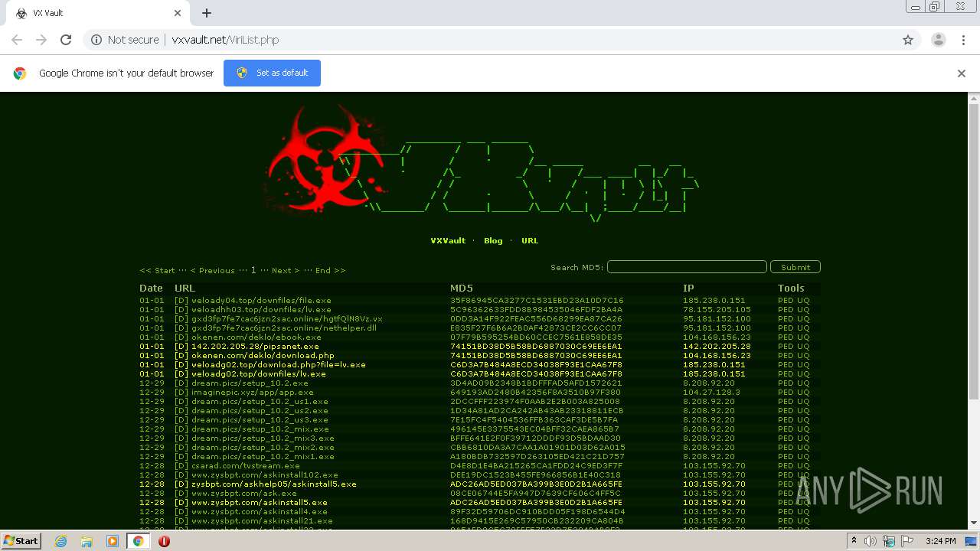Open the 142.202.205.28/pipsanet.exe entry
The height and width of the screenshot is (551, 980).
pos(256,347)
